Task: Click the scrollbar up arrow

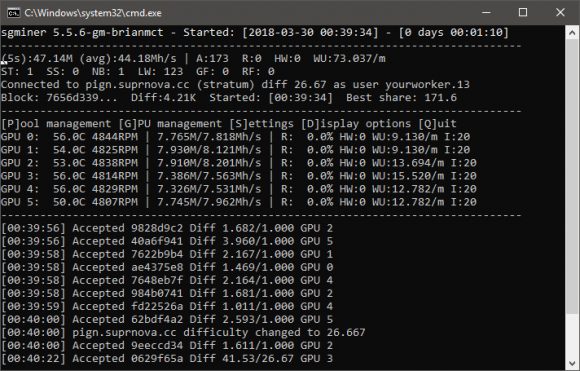Action: 572,33
